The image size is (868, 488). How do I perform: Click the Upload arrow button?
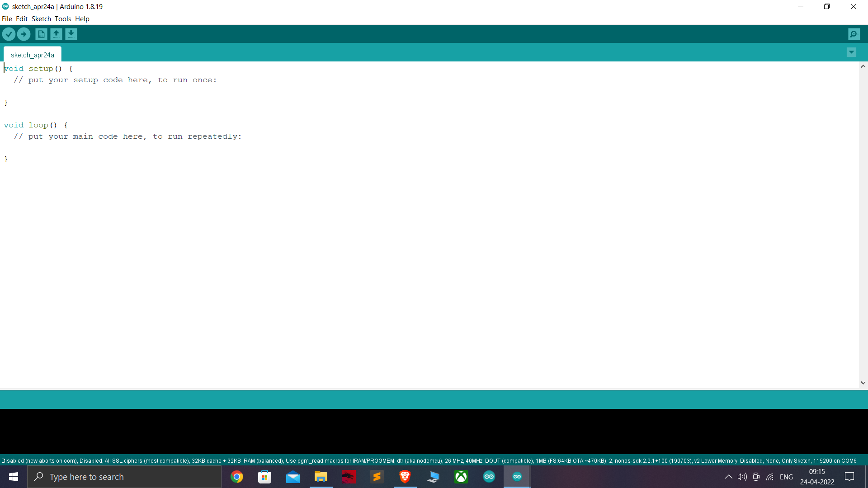point(24,34)
